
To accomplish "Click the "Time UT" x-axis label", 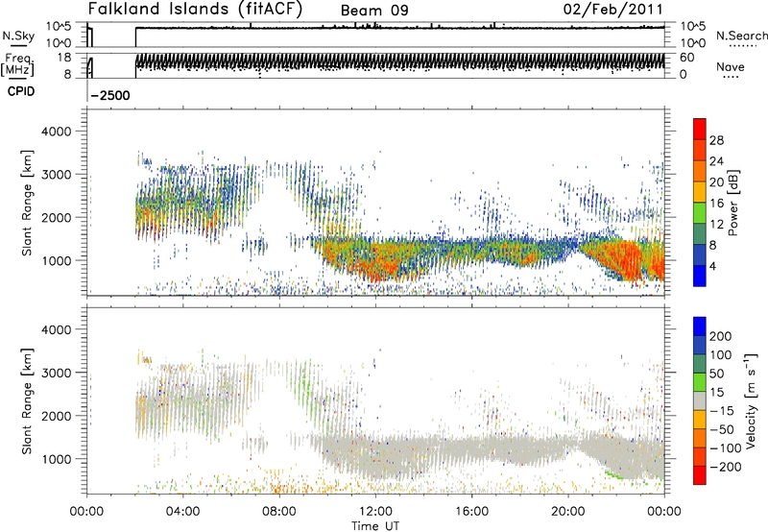I will [375, 525].
